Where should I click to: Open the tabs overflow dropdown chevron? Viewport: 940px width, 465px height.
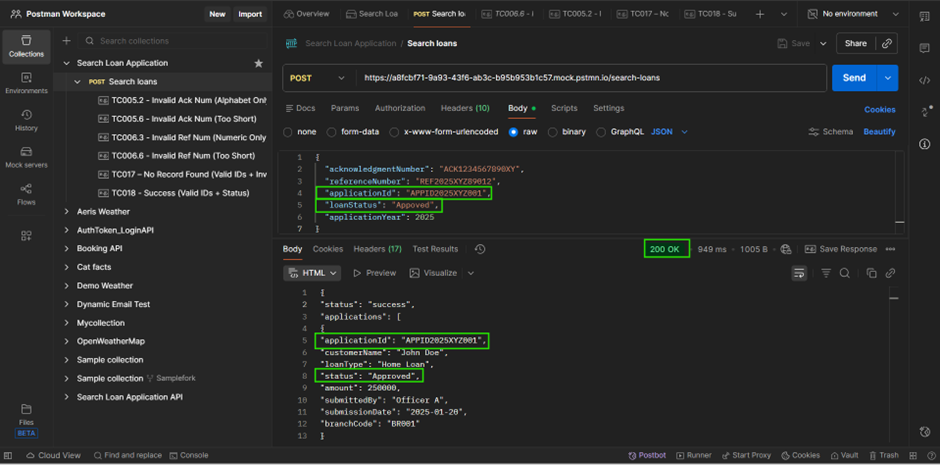(784, 14)
